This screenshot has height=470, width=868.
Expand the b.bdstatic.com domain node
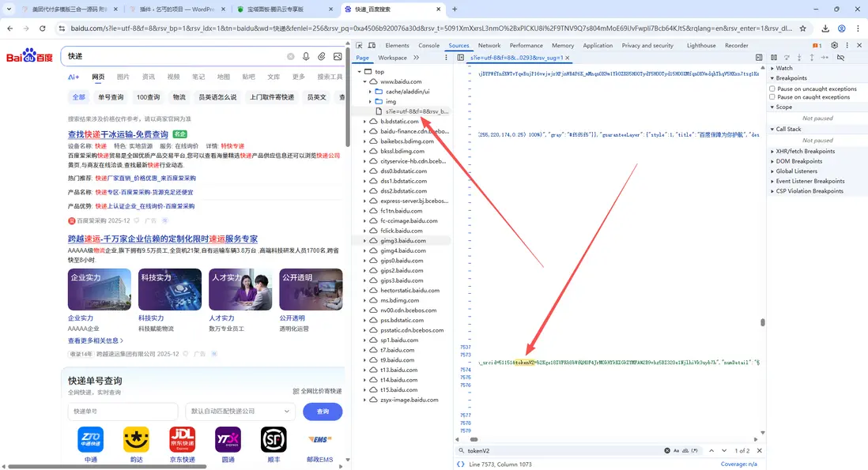(x=364, y=121)
